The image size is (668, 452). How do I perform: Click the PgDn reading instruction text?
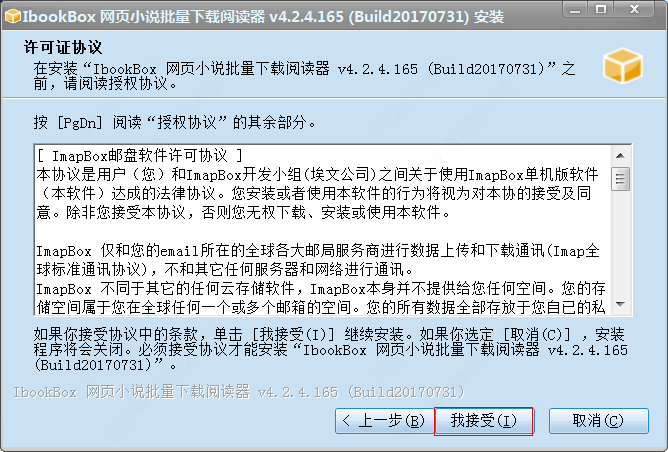point(175,123)
